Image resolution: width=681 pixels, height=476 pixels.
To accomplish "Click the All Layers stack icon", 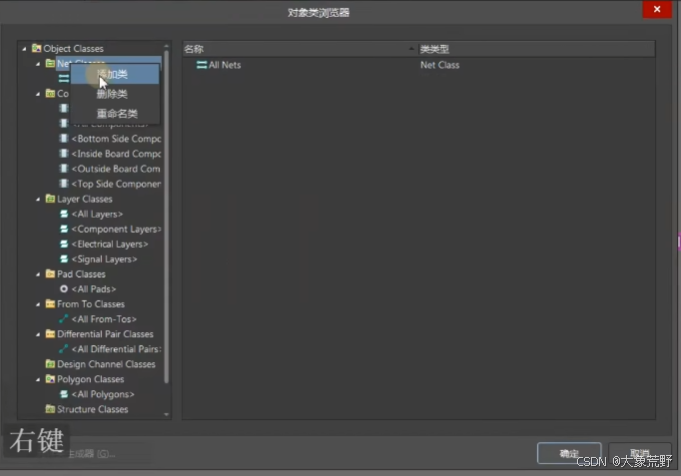I will pos(64,214).
